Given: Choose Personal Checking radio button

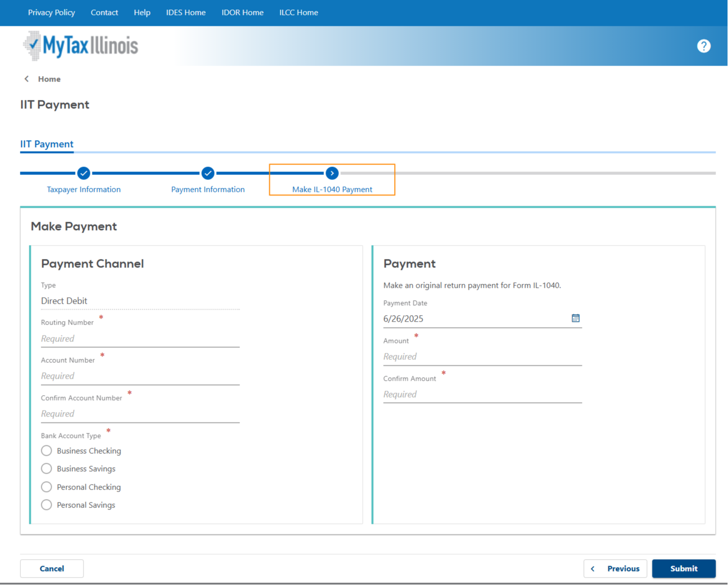Looking at the screenshot, I should (47, 487).
